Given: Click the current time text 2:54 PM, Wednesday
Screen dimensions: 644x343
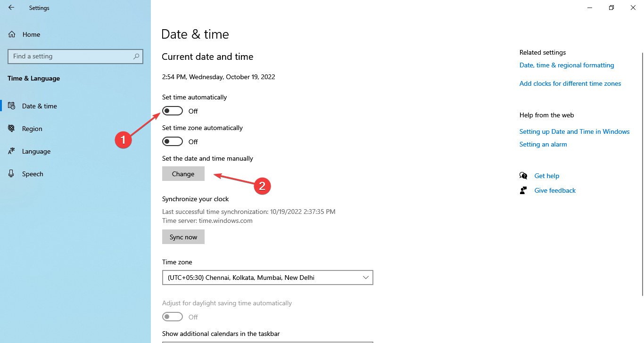Looking at the screenshot, I should coord(218,77).
